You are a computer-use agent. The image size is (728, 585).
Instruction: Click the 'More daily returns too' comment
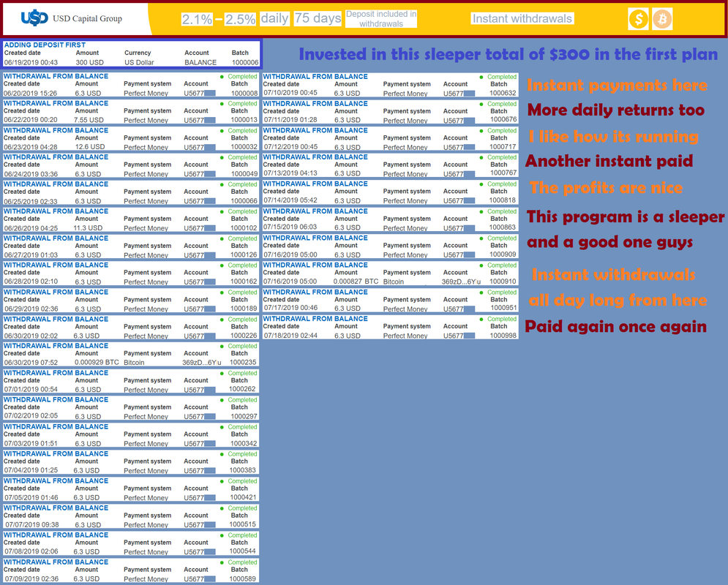point(615,110)
